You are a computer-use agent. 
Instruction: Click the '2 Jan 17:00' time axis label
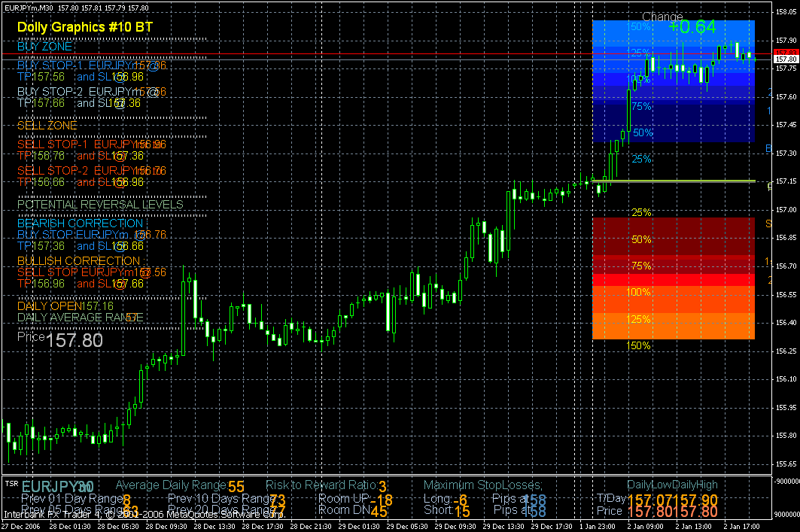pos(742,527)
